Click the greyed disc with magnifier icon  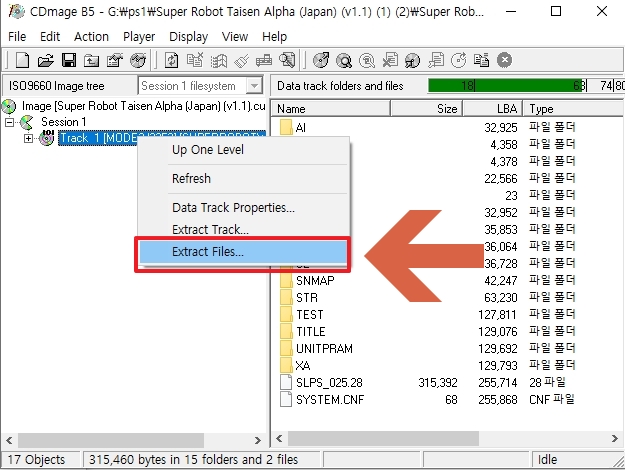[x=367, y=61]
